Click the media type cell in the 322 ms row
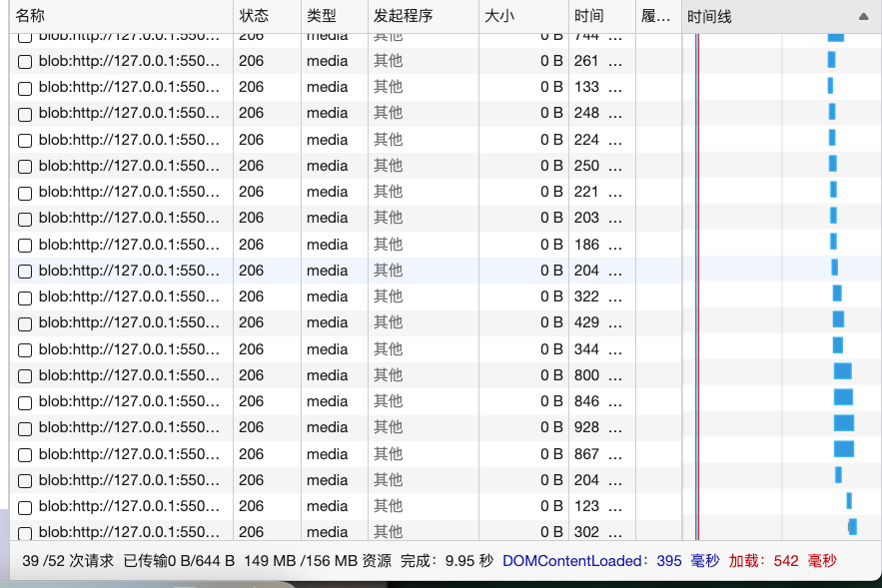The height and width of the screenshot is (588, 882). pyautogui.click(x=328, y=296)
